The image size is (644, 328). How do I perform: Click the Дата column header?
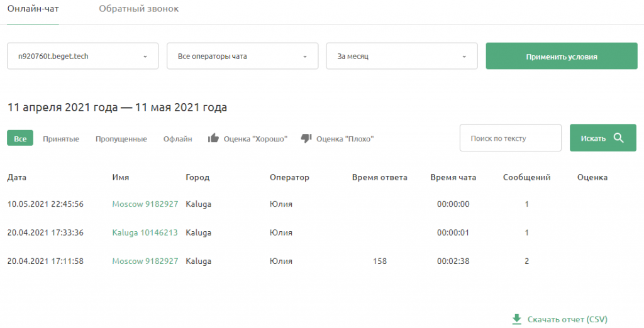pyautogui.click(x=17, y=177)
